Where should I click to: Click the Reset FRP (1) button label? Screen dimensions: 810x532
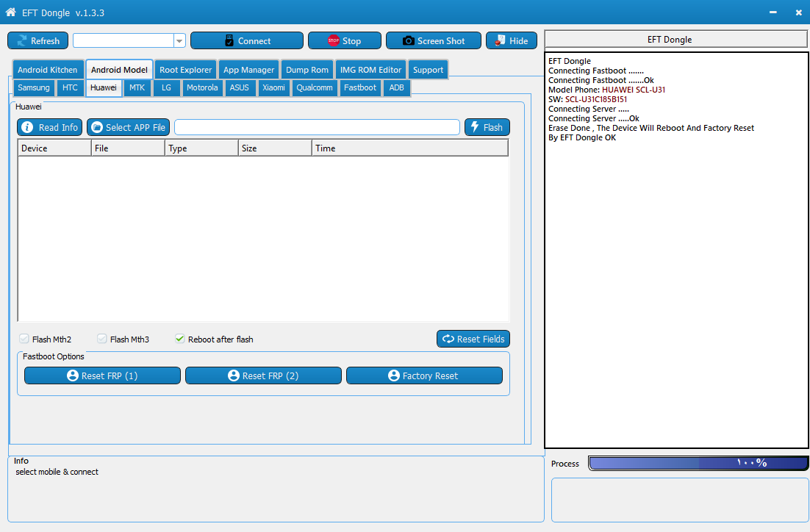(x=110, y=376)
